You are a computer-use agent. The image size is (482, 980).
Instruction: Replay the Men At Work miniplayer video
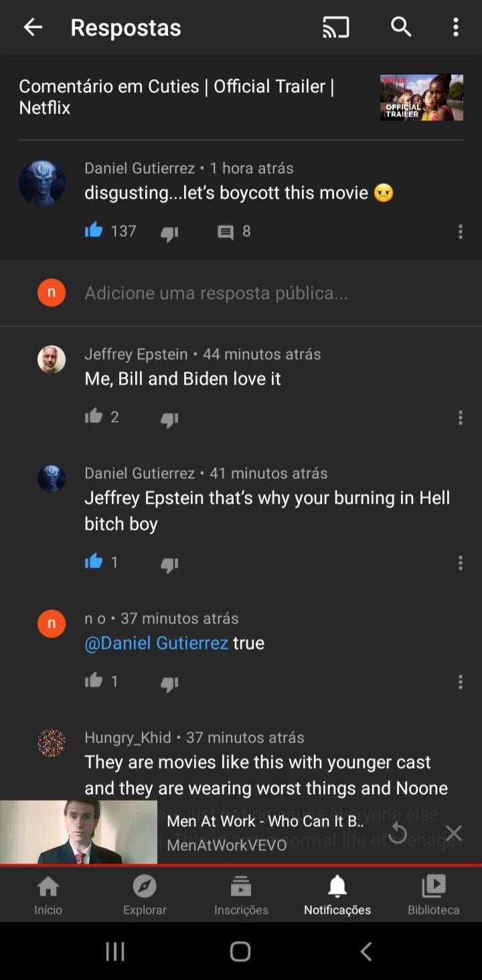pos(398,833)
